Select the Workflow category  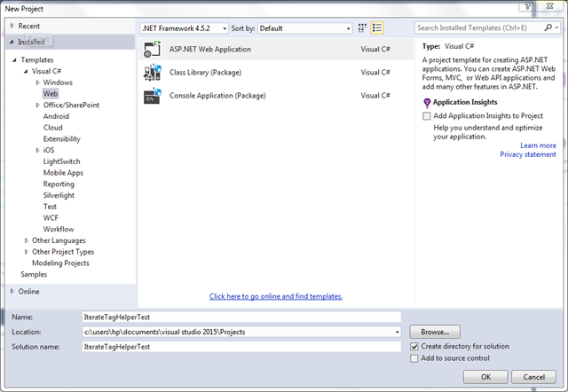click(59, 229)
